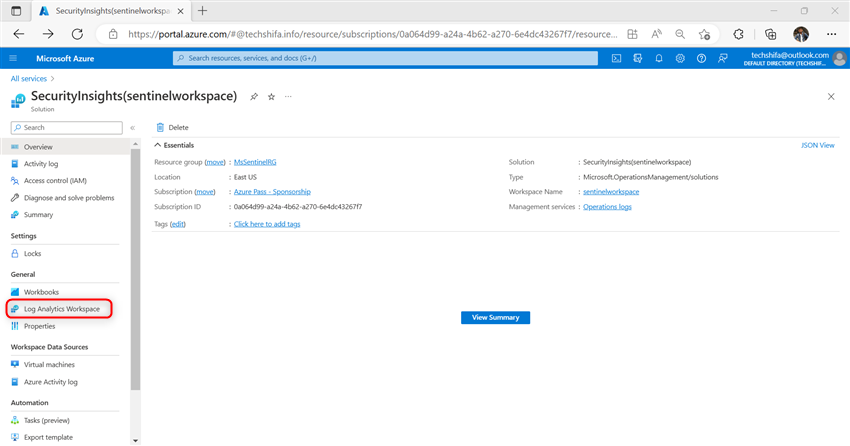Open Export template under Automation
This screenshot has width=850, height=446.
65,437
